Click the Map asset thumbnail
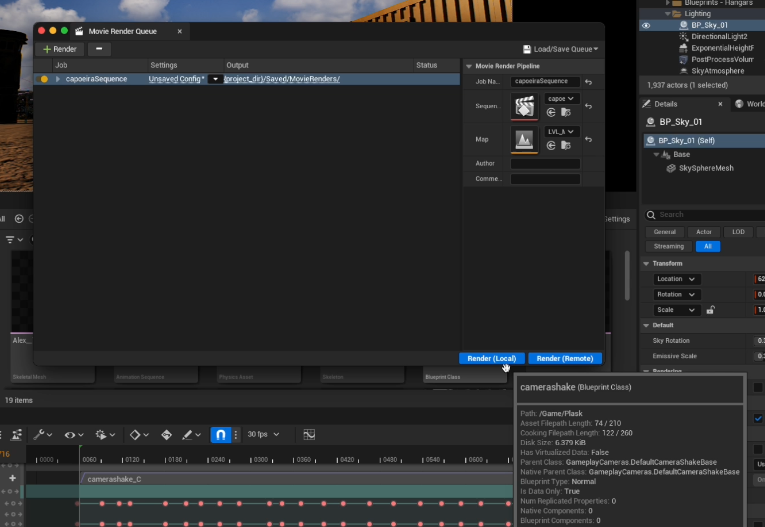This screenshot has width=765, height=527. pyautogui.click(x=524, y=140)
